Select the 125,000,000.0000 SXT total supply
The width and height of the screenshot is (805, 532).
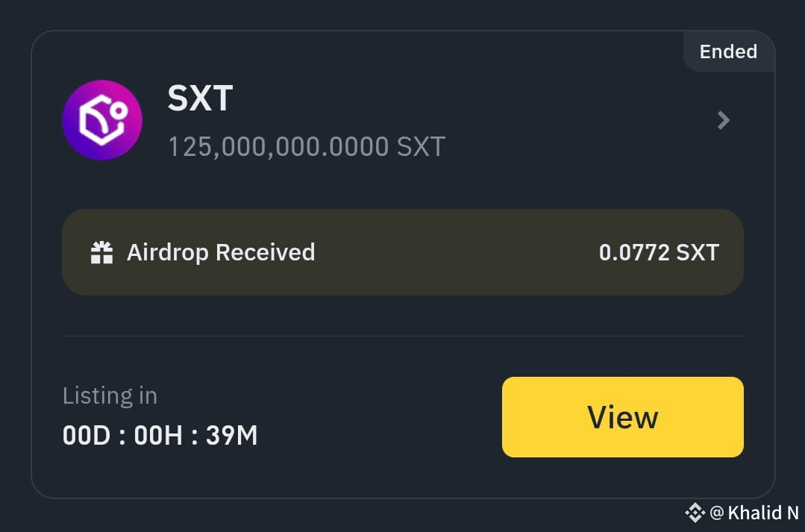pyautogui.click(x=306, y=147)
